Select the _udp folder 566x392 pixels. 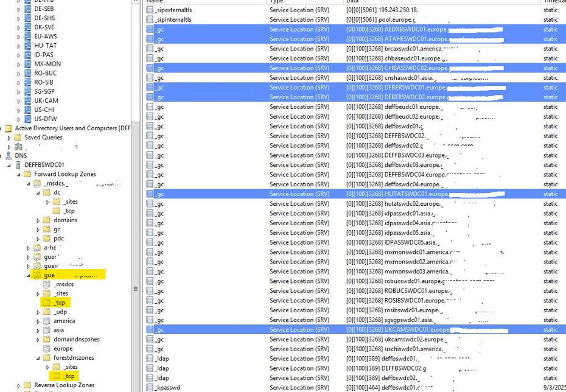point(60,312)
